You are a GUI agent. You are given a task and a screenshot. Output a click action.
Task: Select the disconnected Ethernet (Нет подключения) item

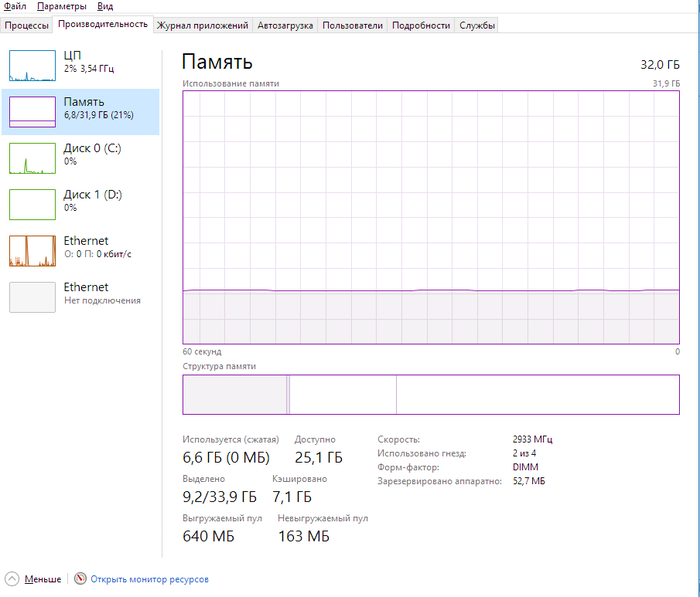32,297
